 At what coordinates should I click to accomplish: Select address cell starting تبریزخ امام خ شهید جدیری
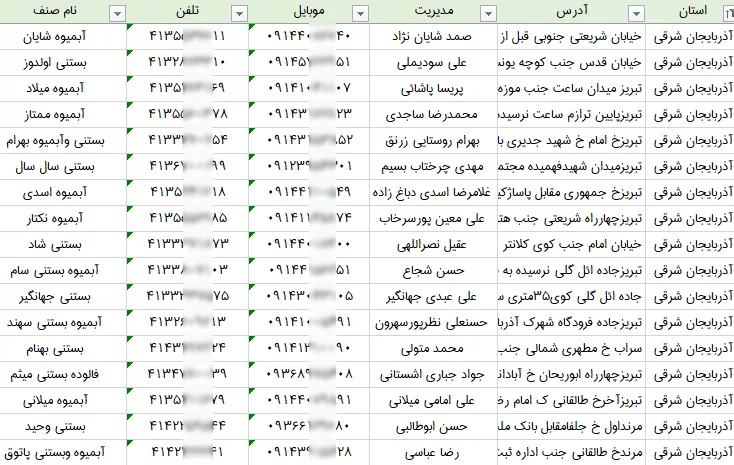click(x=572, y=140)
